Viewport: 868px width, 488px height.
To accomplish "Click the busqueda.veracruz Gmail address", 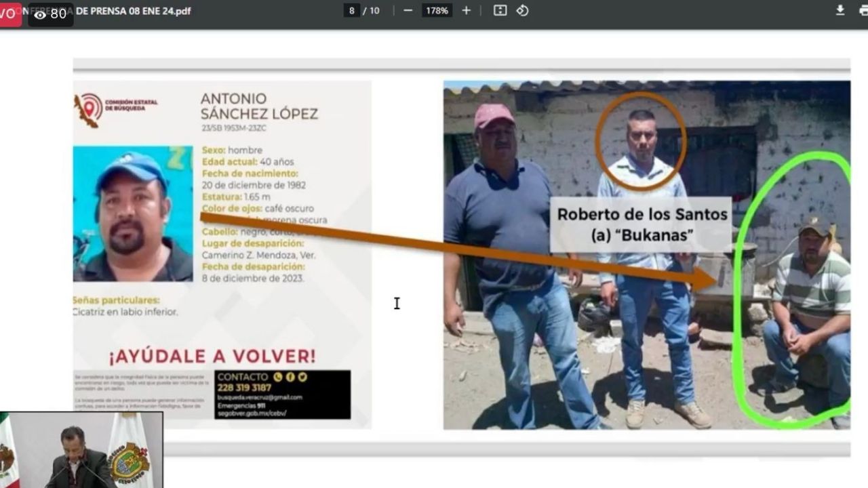I will pyautogui.click(x=260, y=397).
